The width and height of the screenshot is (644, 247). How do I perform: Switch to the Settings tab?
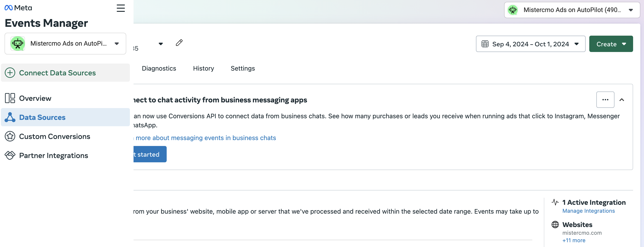tap(243, 68)
